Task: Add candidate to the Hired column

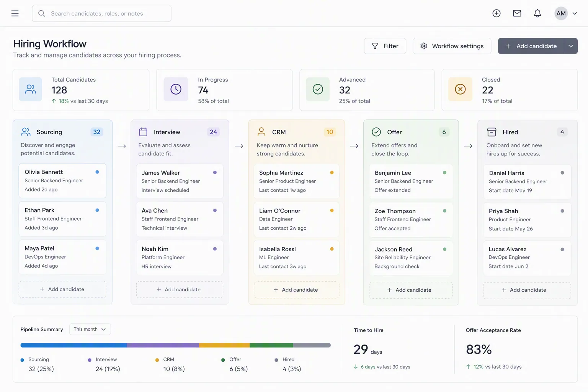Action: click(527, 290)
